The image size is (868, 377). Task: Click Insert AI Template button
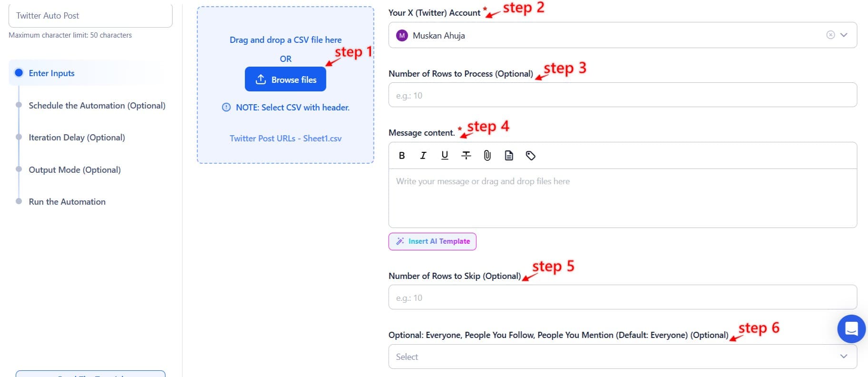pos(432,241)
